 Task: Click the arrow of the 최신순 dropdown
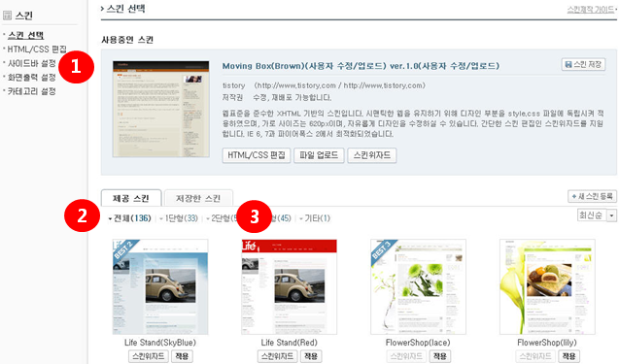click(611, 215)
